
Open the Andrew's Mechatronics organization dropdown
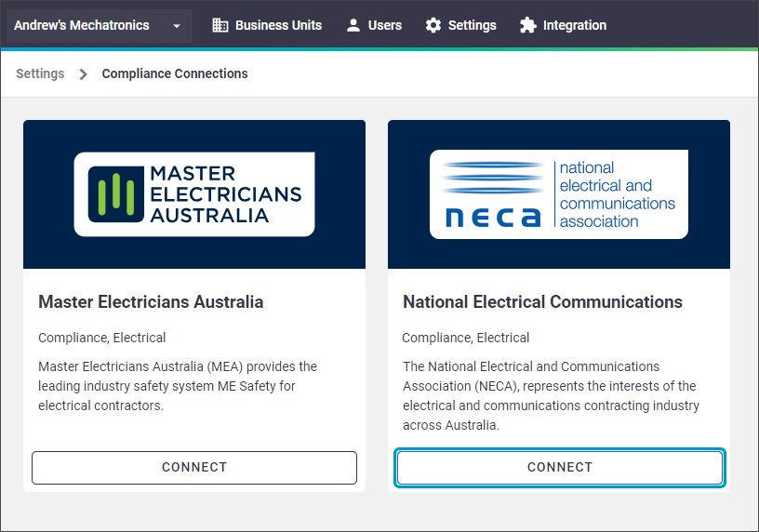click(100, 25)
